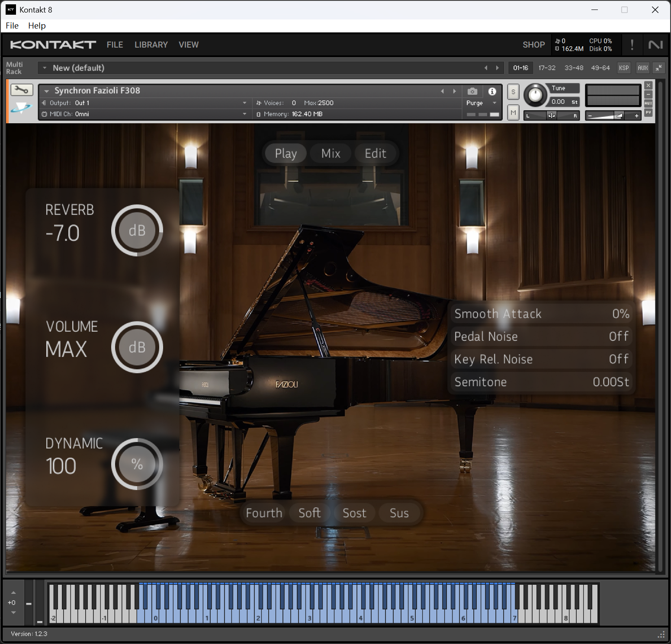Click the pitch wheel minus control at keyboard left
The image size is (671, 644).
click(x=29, y=603)
